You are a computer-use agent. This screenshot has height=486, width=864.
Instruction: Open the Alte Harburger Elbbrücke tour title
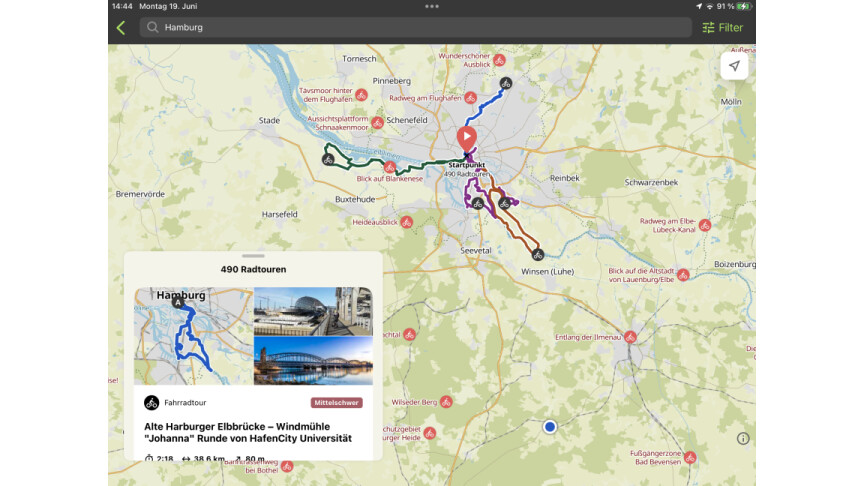click(247, 432)
